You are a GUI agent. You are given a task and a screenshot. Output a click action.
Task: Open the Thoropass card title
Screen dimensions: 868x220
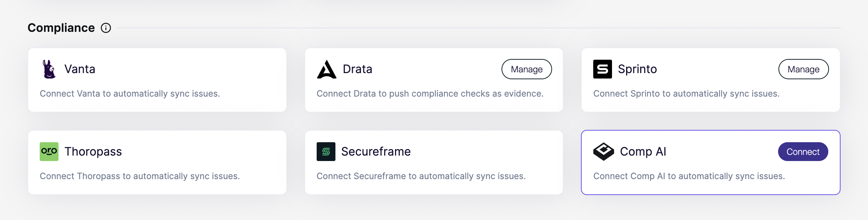click(93, 152)
